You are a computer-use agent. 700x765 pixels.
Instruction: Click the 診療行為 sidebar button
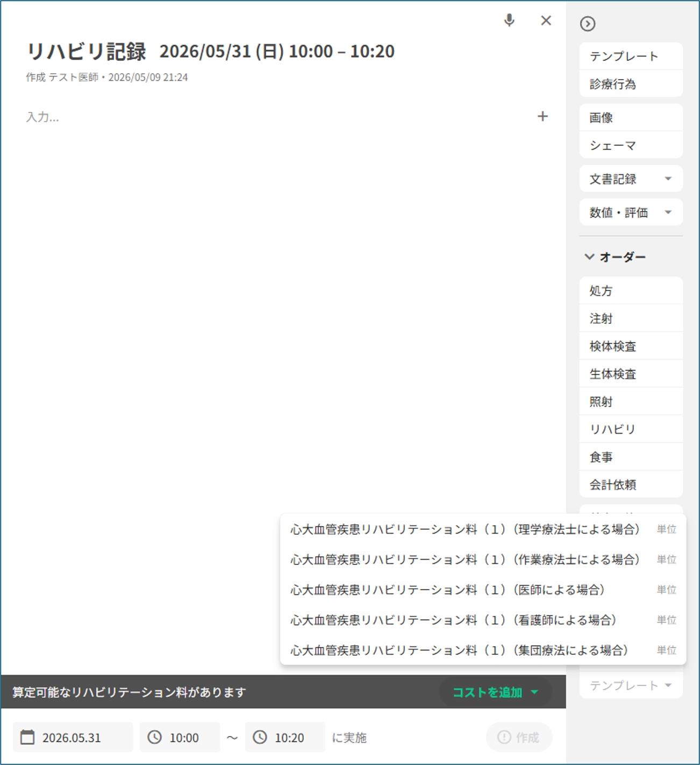631,84
